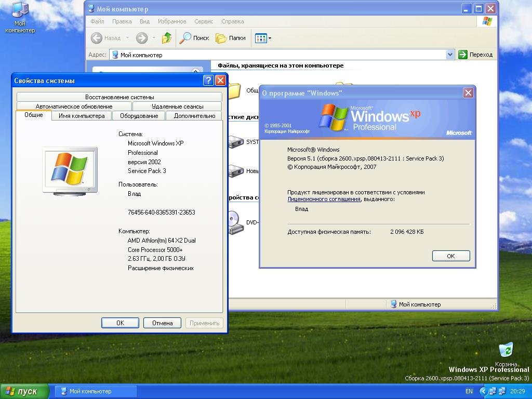
Task: Open the Сервис menu
Action: pos(204,21)
